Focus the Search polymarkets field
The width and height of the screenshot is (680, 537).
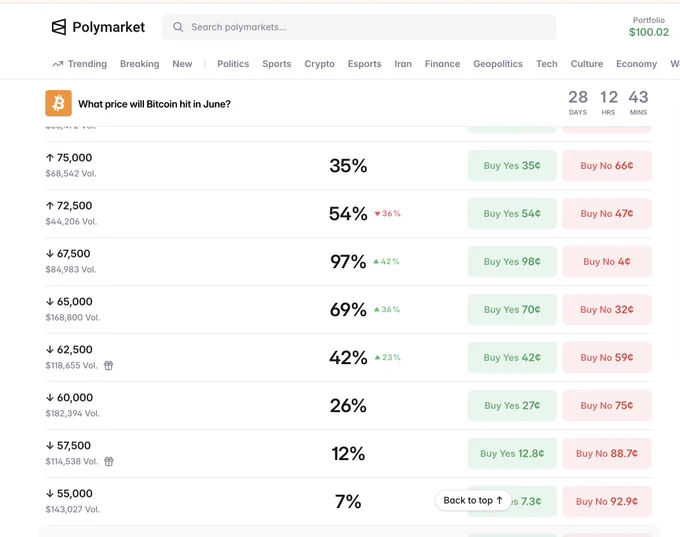[x=359, y=27]
